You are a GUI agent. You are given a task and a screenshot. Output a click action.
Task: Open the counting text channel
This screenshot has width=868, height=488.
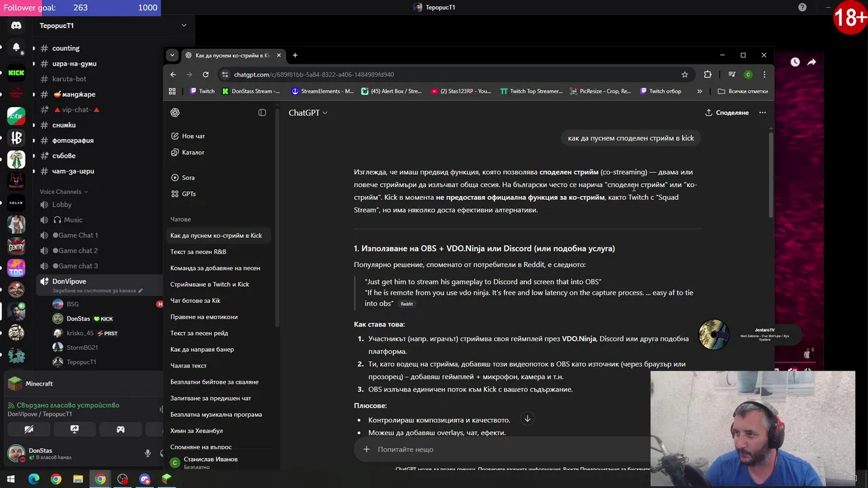click(66, 48)
